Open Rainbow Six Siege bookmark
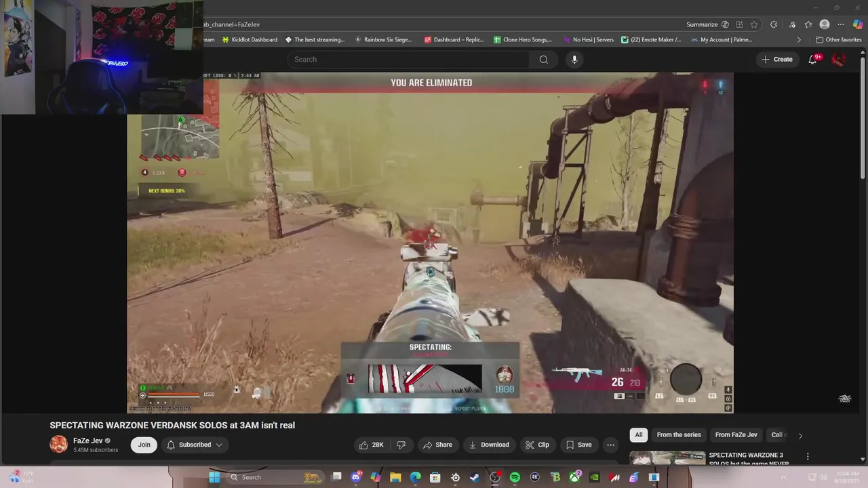The image size is (868, 488). pyautogui.click(x=383, y=40)
